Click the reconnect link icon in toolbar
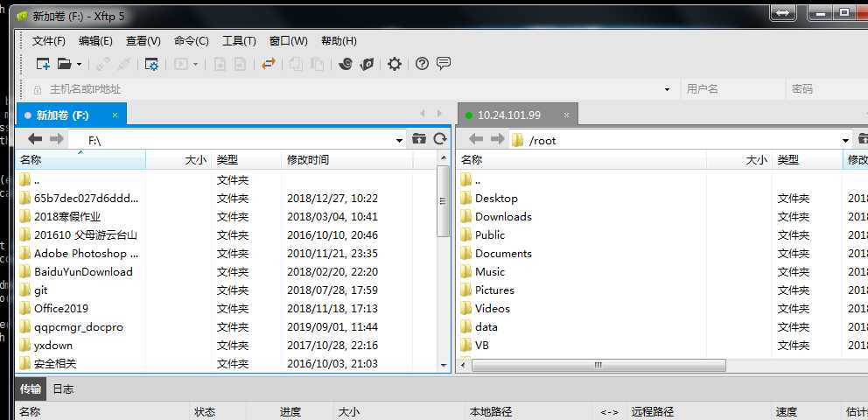The height and width of the screenshot is (420, 868). pyautogui.click(x=101, y=64)
